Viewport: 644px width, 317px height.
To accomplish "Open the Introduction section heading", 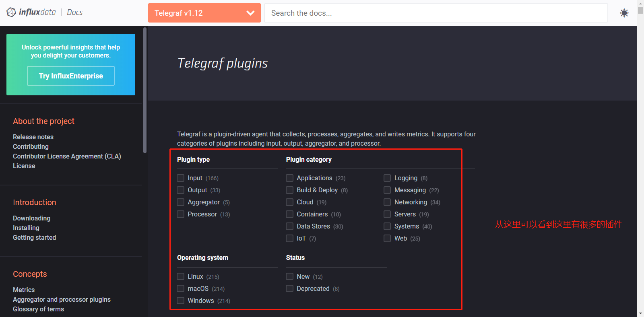I will click(x=35, y=202).
